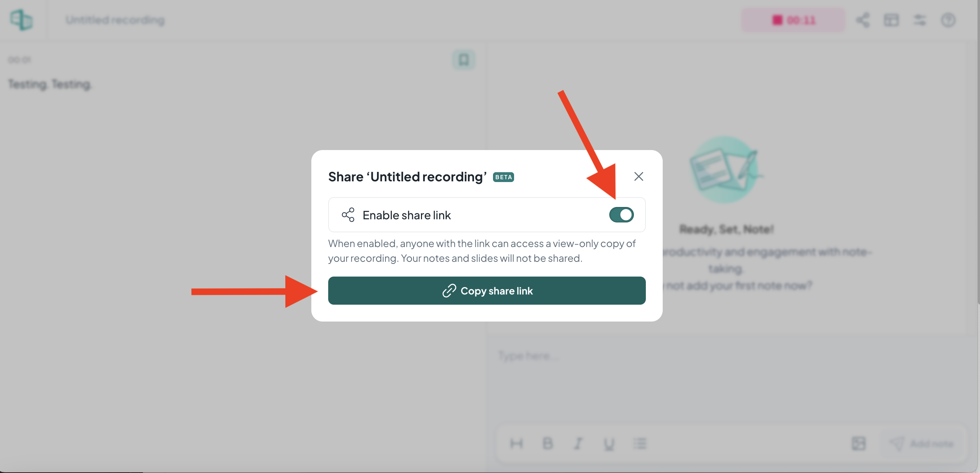This screenshot has width=980, height=473.
Task: Click the Testing. Testing. transcript text
Action: tap(50, 84)
